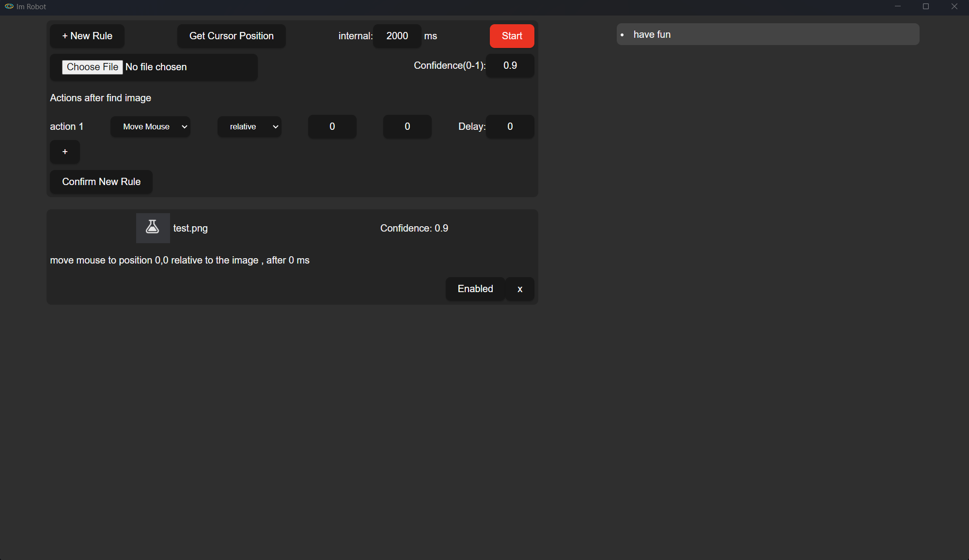Maximize the Im Robot window
Viewport: 969px width, 560px height.
(925, 6)
